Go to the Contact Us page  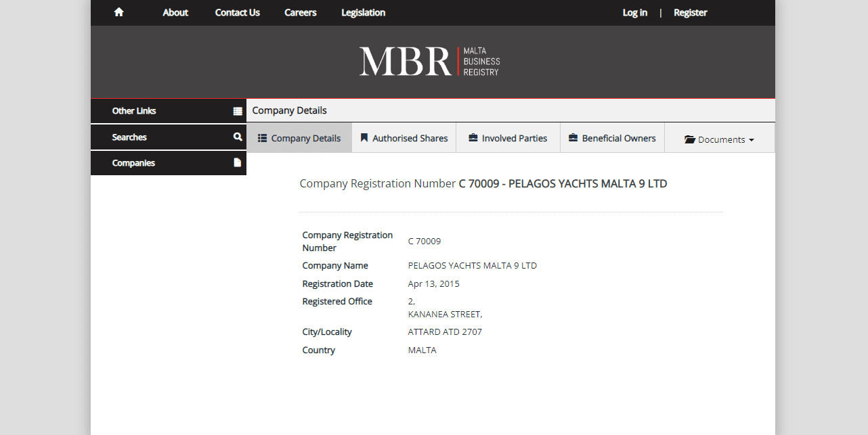[237, 12]
